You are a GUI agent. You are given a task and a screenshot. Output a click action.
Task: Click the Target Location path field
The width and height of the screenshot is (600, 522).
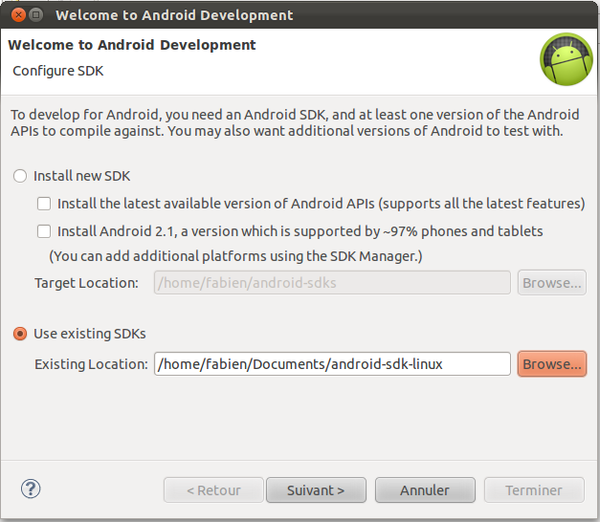pos(332,283)
